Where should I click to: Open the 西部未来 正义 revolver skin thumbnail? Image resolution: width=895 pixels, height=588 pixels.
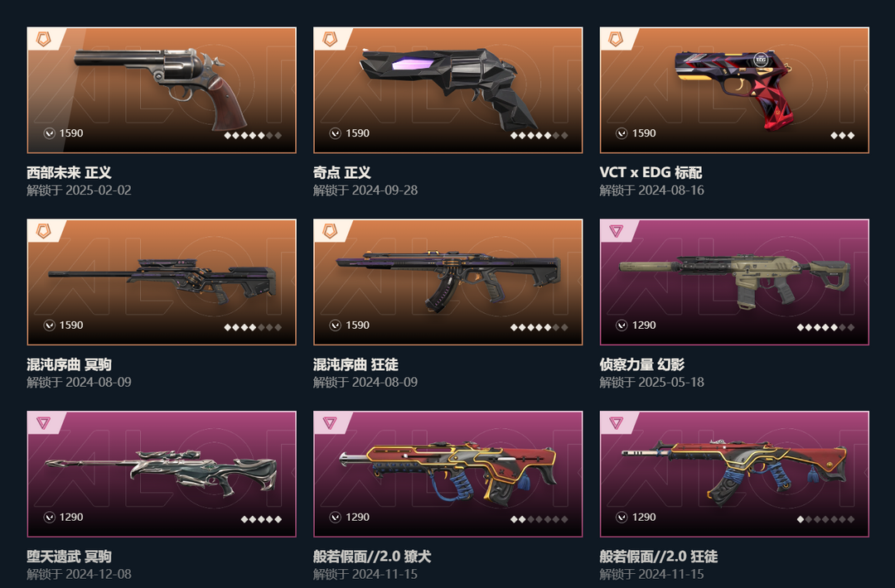click(162, 90)
